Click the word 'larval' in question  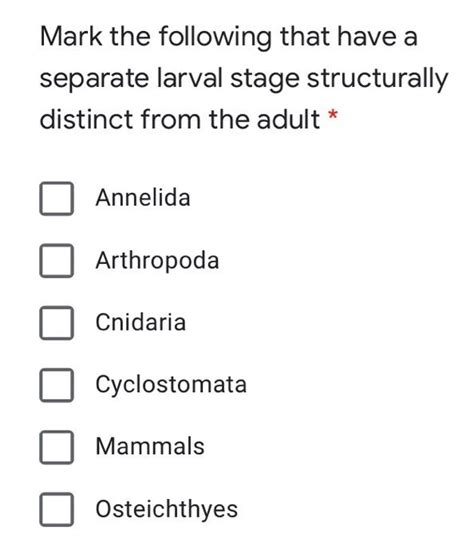(x=189, y=78)
